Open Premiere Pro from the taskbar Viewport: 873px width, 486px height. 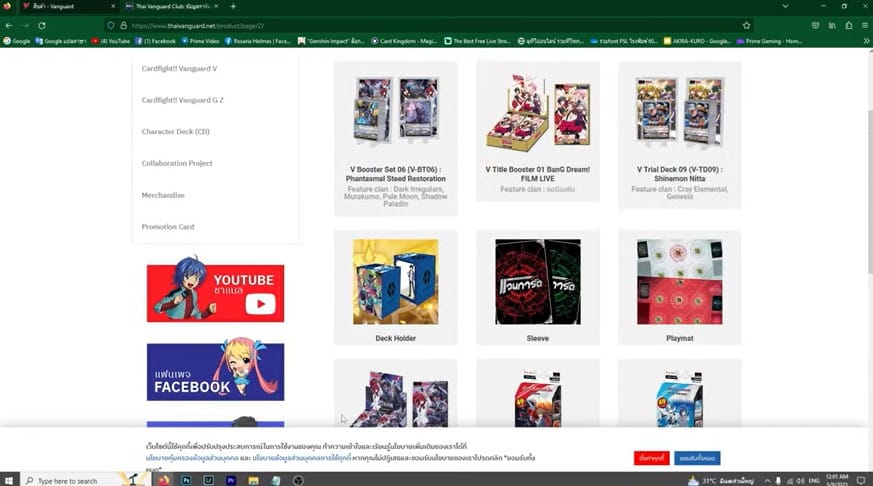pos(230,480)
